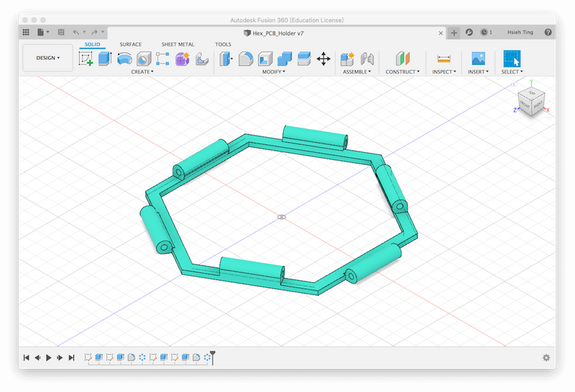Open the DESIGN workspace dropdown
The image size is (575, 392).
pos(48,58)
